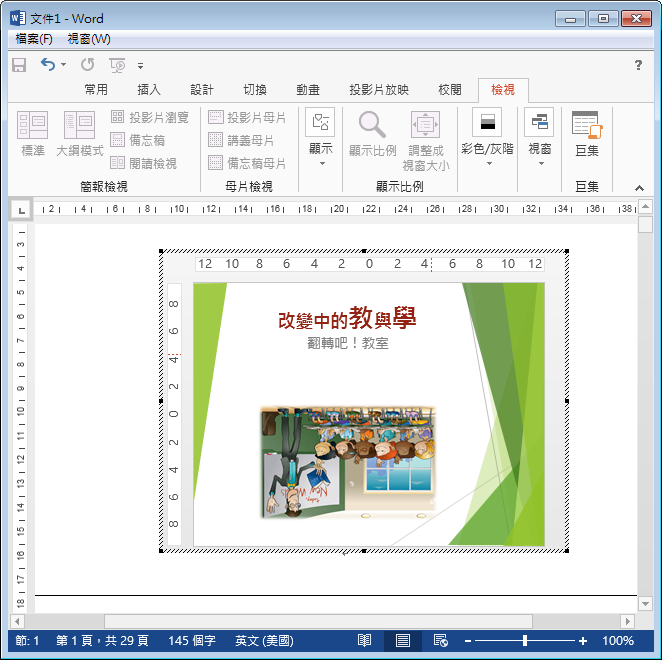The image size is (662, 660).
Task: Switch to Web Layout view icon
Action: [440, 641]
